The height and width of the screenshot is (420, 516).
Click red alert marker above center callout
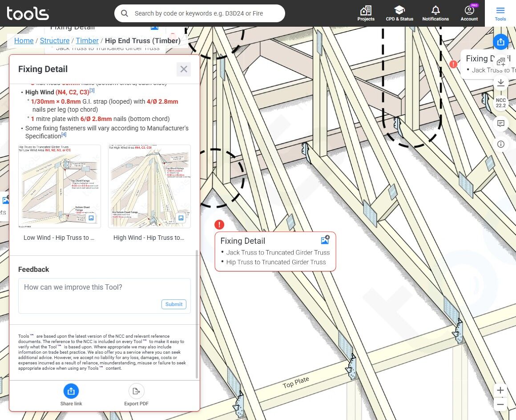click(x=219, y=225)
